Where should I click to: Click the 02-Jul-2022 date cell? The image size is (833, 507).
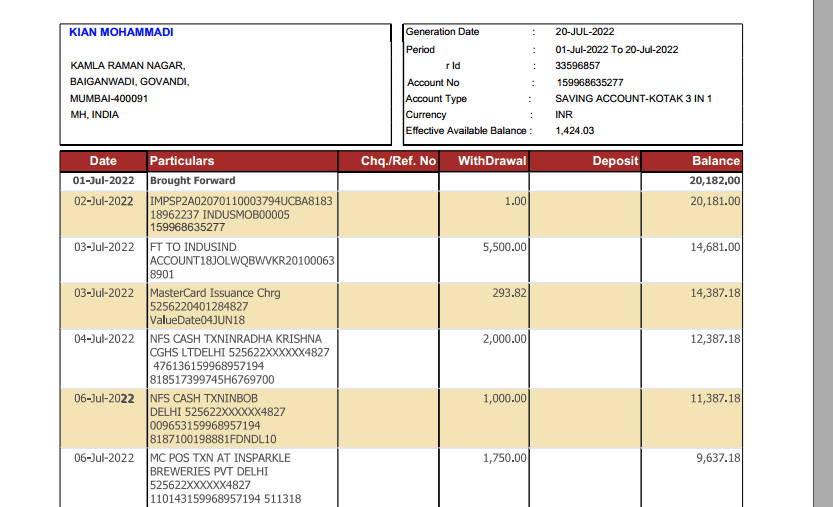pos(104,201)
